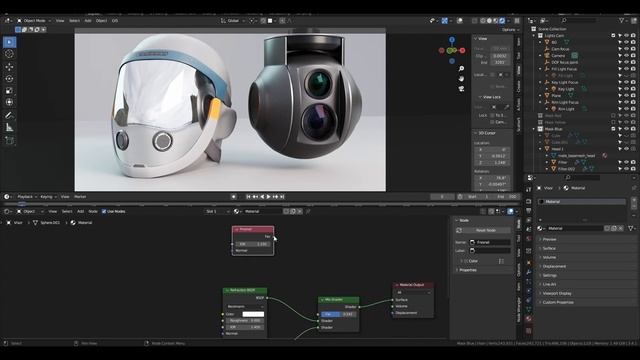640x360 pixels.
Task: Open the outliner filter funnel dropdown
Action: tap(623, 20)
